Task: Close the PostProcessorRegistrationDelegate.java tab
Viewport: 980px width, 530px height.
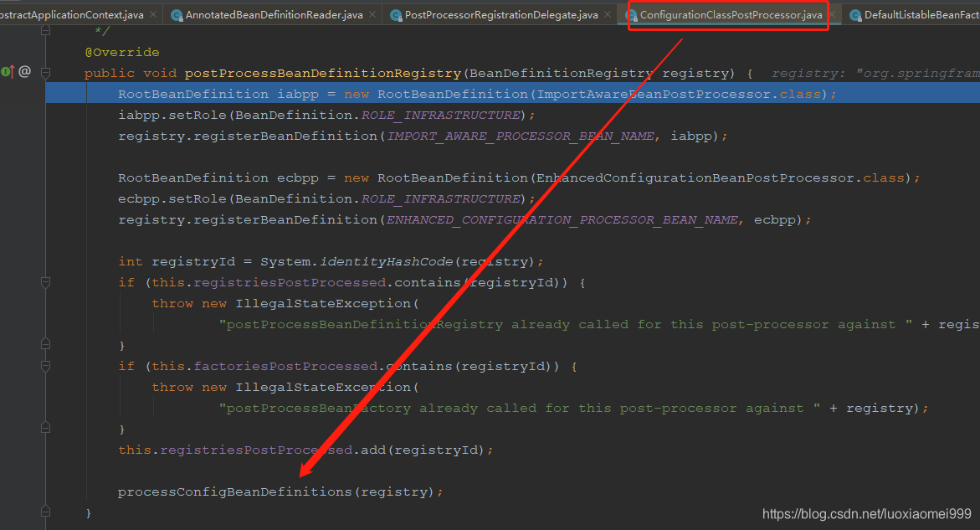Action: pyautogui.click(x=608, y=14)
